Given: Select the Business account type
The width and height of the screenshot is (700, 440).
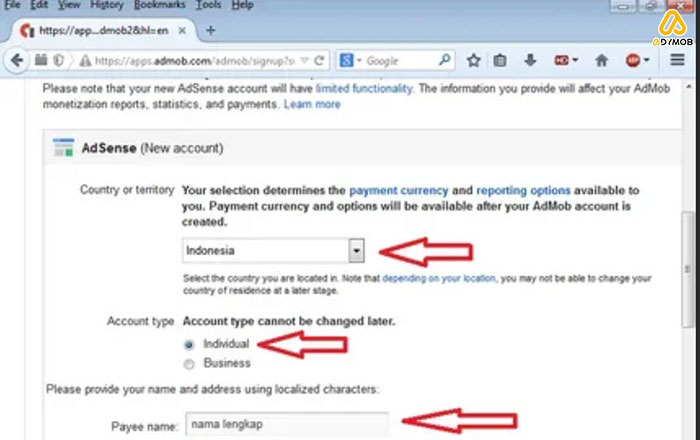Looking at the screenshot, I should [189, 364].
